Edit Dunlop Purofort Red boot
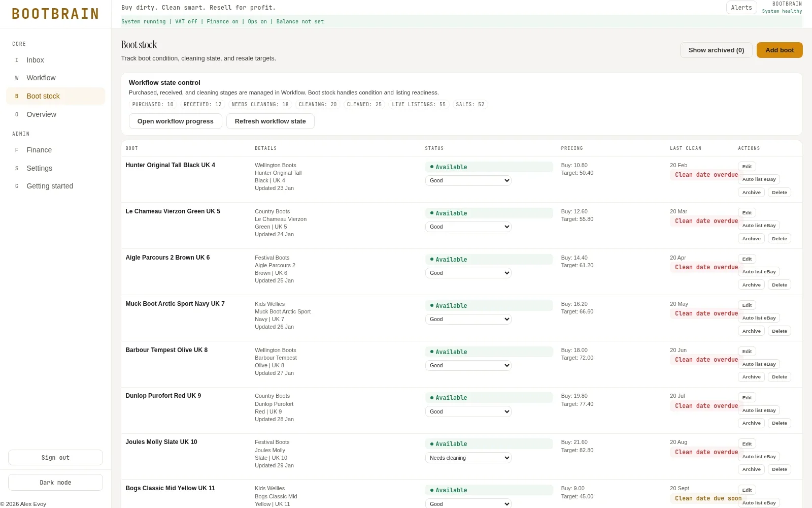Viewport: 812px width, 508px height. click(x=747, y=398)
